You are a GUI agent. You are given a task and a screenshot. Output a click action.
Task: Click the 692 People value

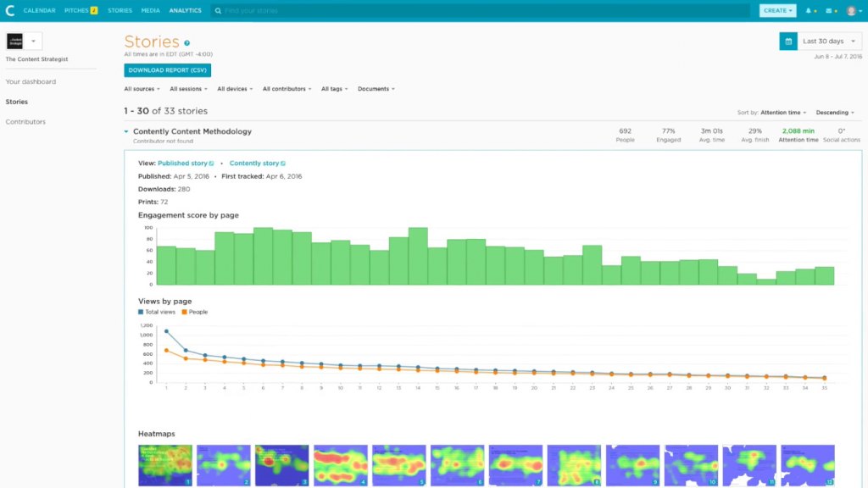625,131
